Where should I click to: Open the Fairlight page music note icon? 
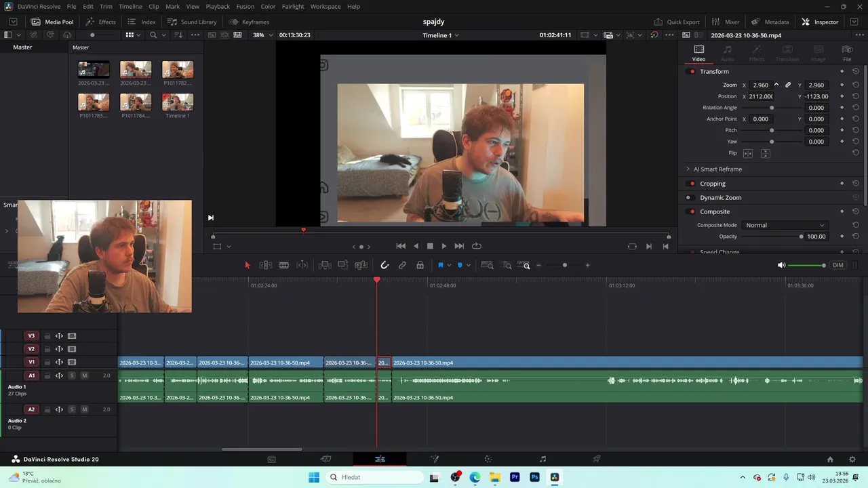542,459
